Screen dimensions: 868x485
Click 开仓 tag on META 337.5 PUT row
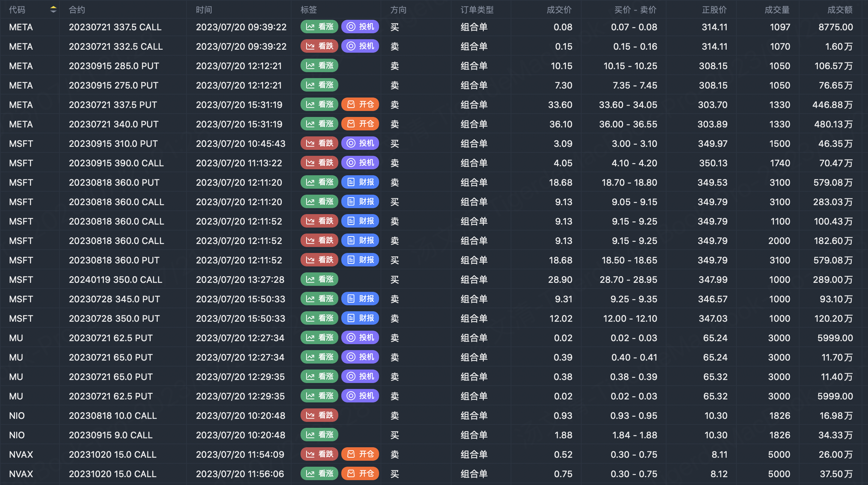[x=360, y=105]
